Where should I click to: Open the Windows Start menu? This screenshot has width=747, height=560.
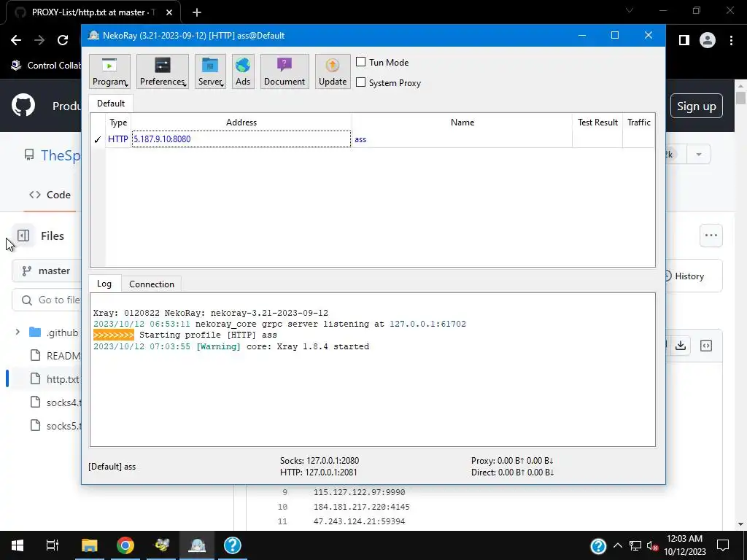click(x=18, y=545)
